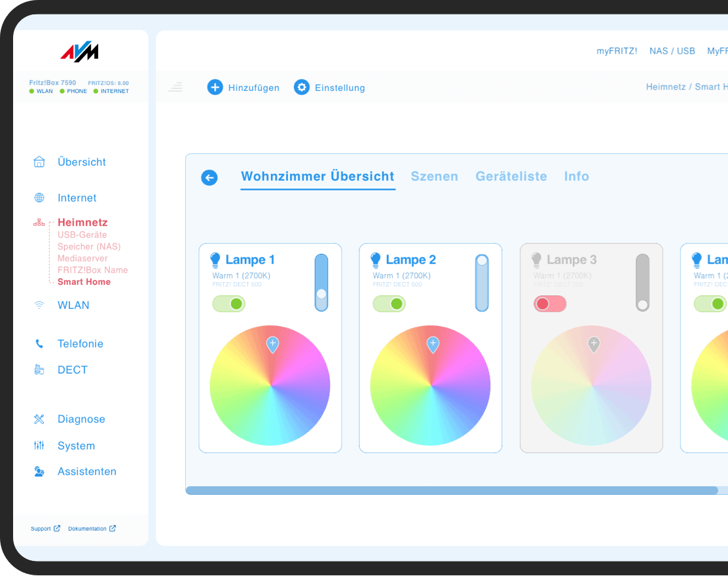The height and width of the screenshot is (576, 728).
Task: Open the Dokumentation link
Action: (x=88, y=528)
